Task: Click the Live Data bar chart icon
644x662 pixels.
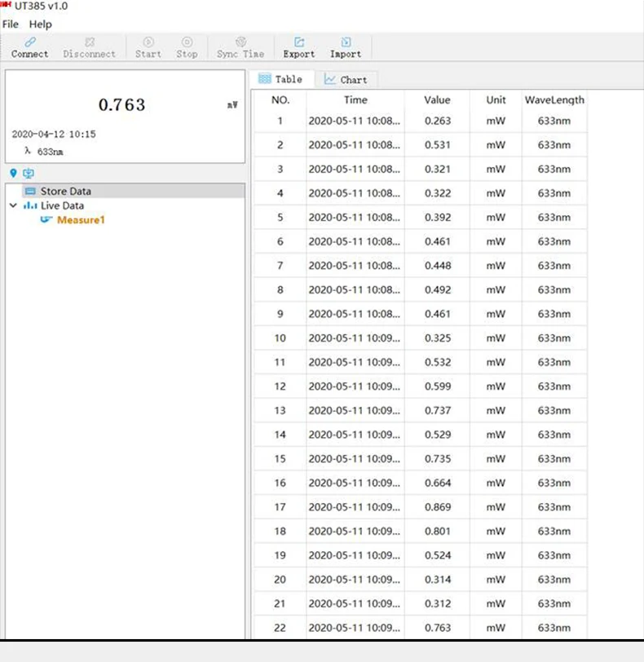Action: (x=30, y=205)
